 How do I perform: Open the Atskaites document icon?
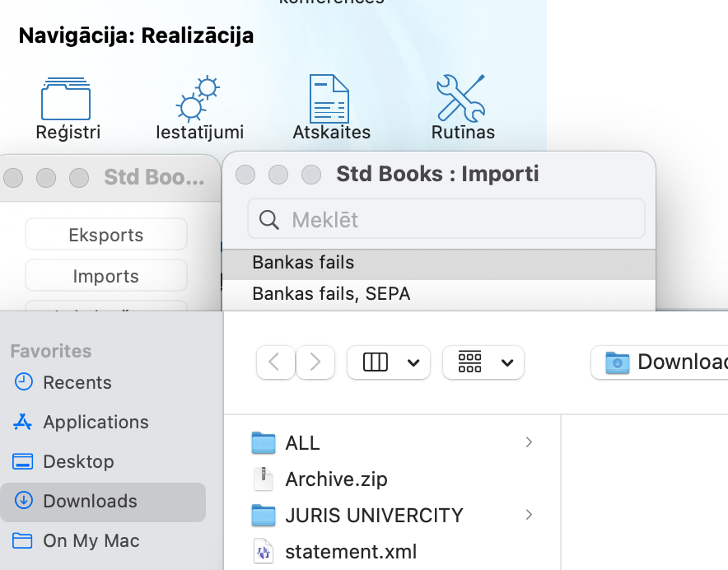(329, 100)
